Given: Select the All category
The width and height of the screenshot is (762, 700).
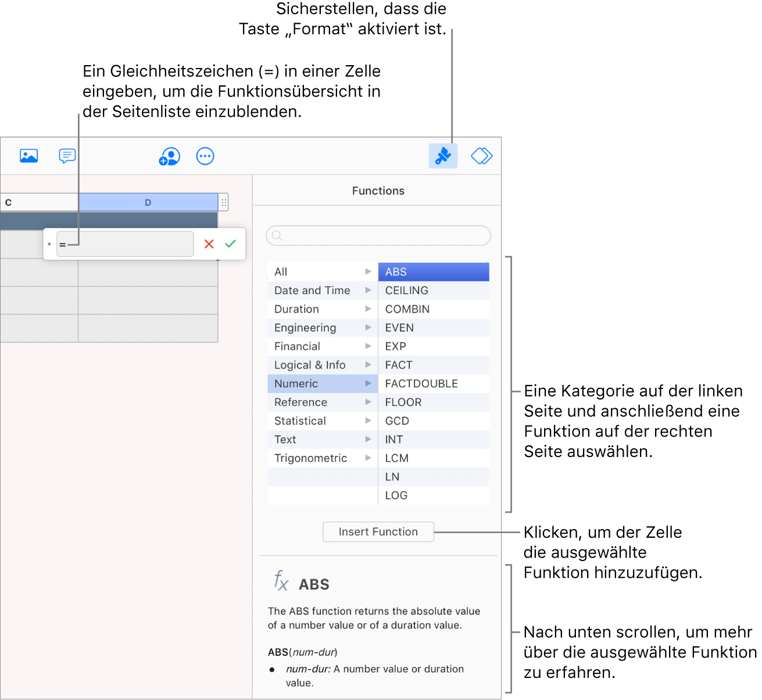Looking at the screenshot, I should point(323,272).
